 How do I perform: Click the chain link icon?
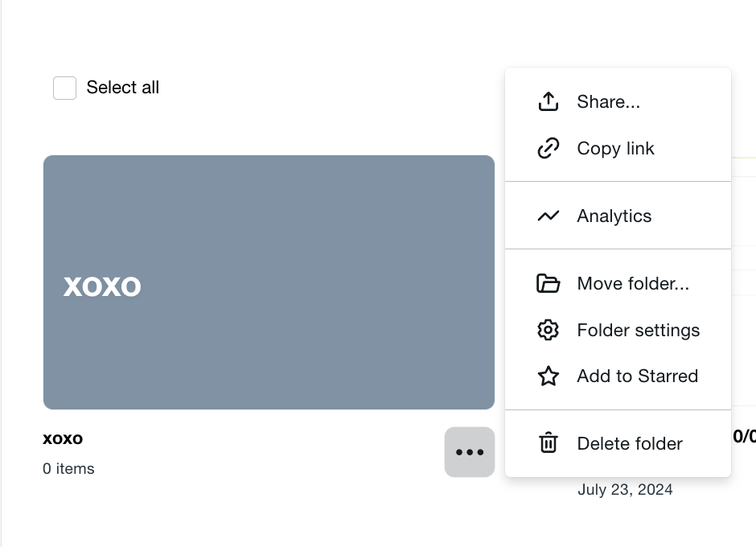coord(549,148)
